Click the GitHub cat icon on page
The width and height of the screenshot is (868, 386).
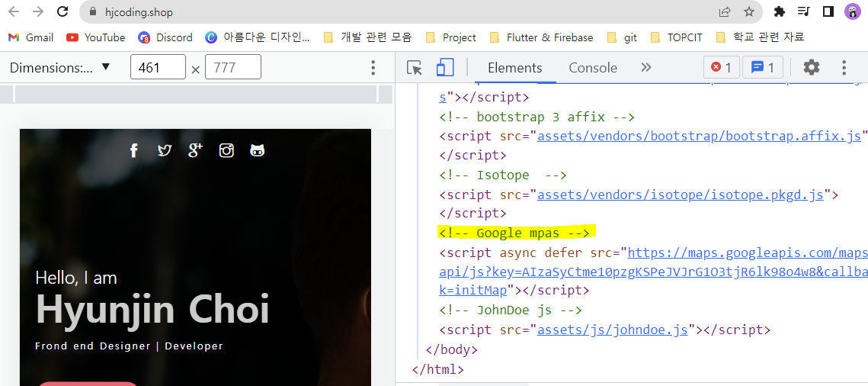pyautogui.click(x=258, y=150)
